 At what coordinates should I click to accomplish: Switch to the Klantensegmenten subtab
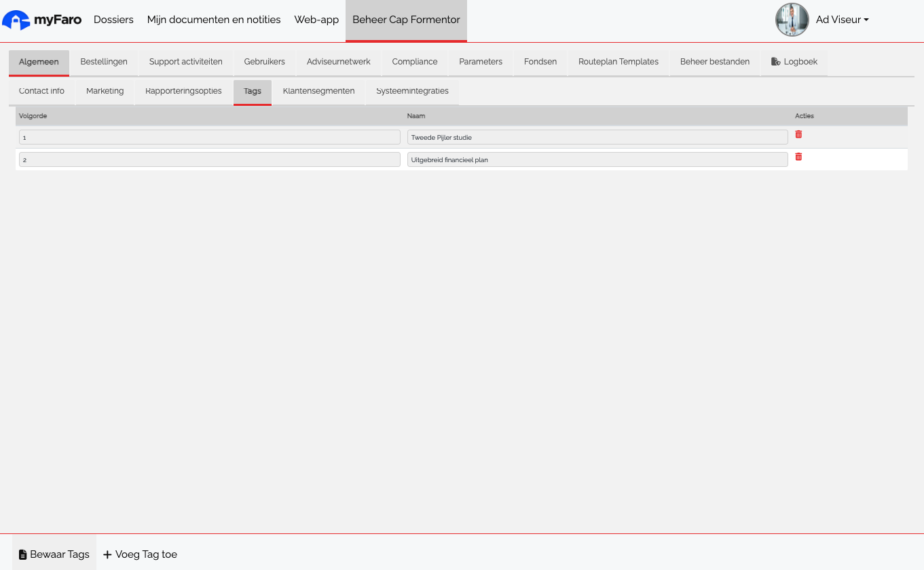(318, 91)
